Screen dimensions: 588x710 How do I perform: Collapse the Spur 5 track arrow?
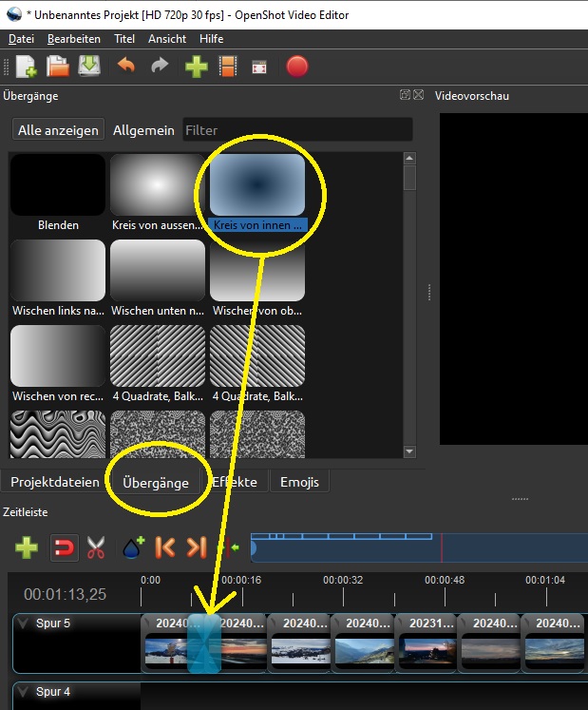pyautogui.click(x=24, y=624)
